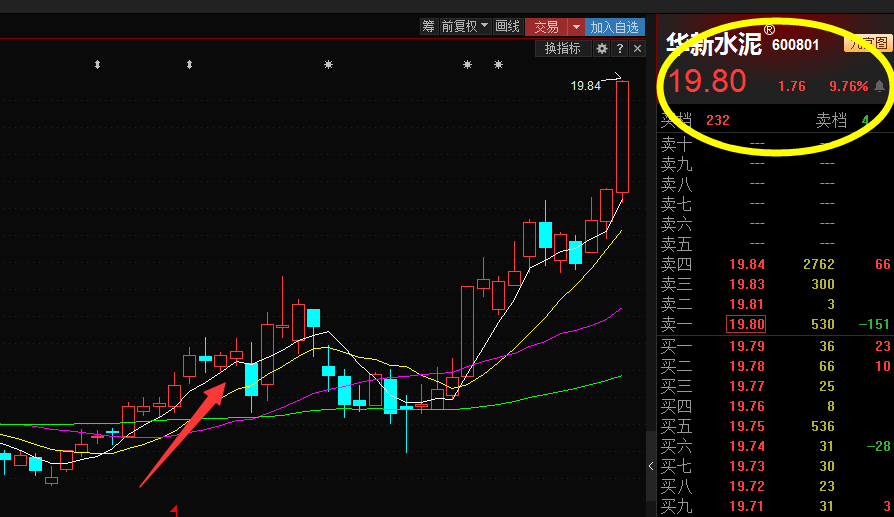This screenshot has height=517, width=894.
Task: Click the red 交易 trade button
Action: 546,27
